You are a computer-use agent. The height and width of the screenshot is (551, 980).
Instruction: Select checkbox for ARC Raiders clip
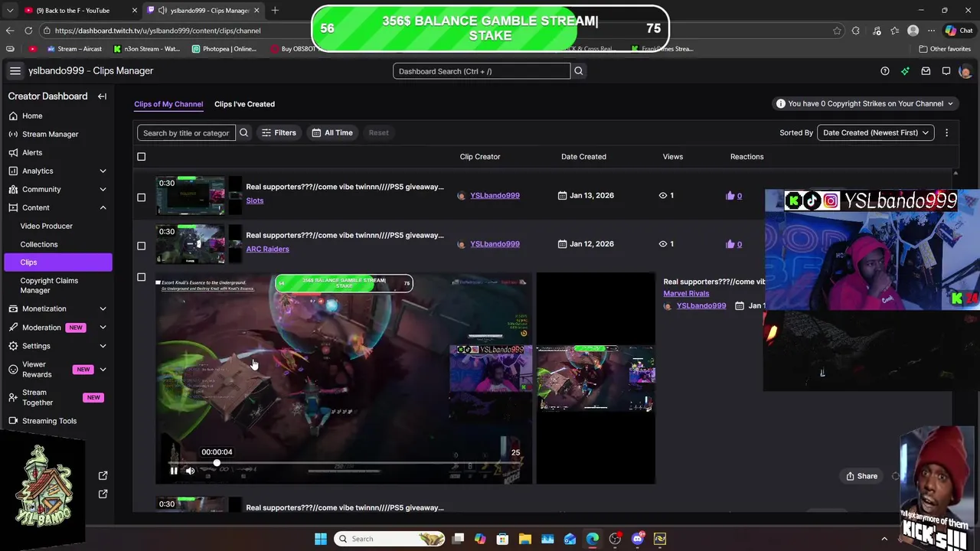[x=141, y=246]
